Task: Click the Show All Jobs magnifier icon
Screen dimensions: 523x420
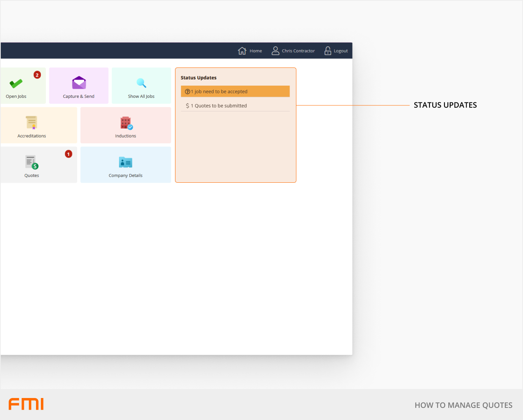Action: tap(141, 83)
